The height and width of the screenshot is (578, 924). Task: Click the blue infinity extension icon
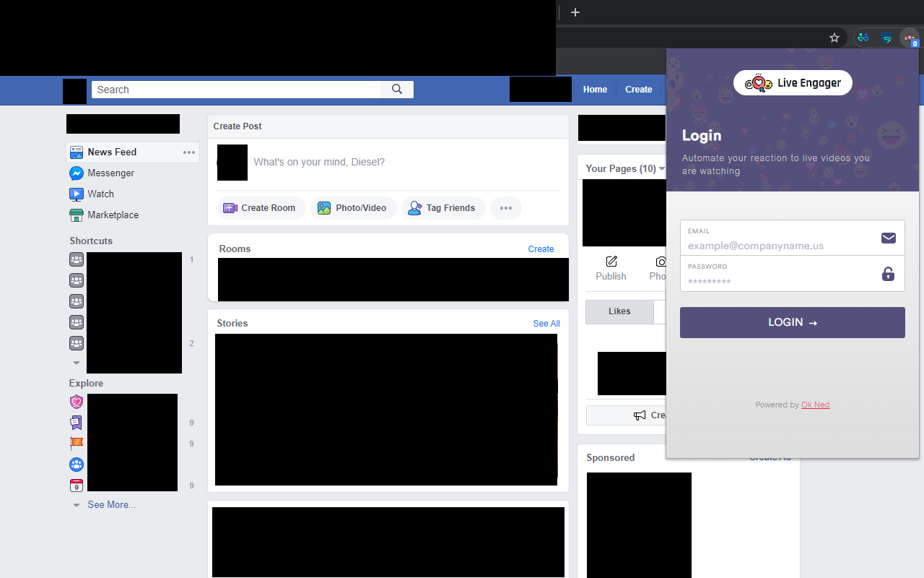(x=863, y=38)
